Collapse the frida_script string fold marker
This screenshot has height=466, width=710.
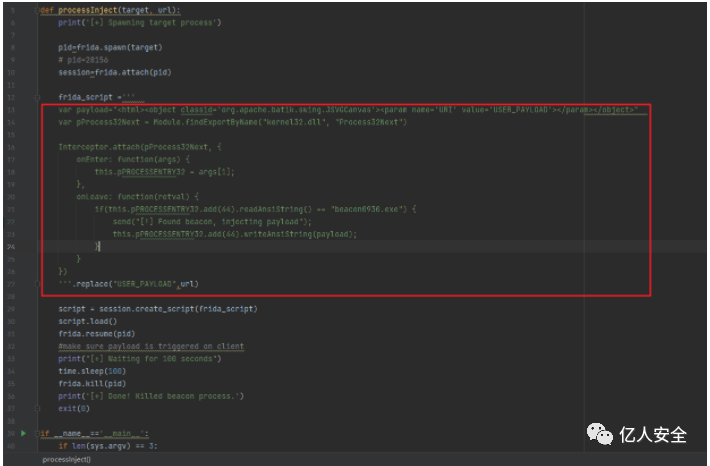(37, 97)
